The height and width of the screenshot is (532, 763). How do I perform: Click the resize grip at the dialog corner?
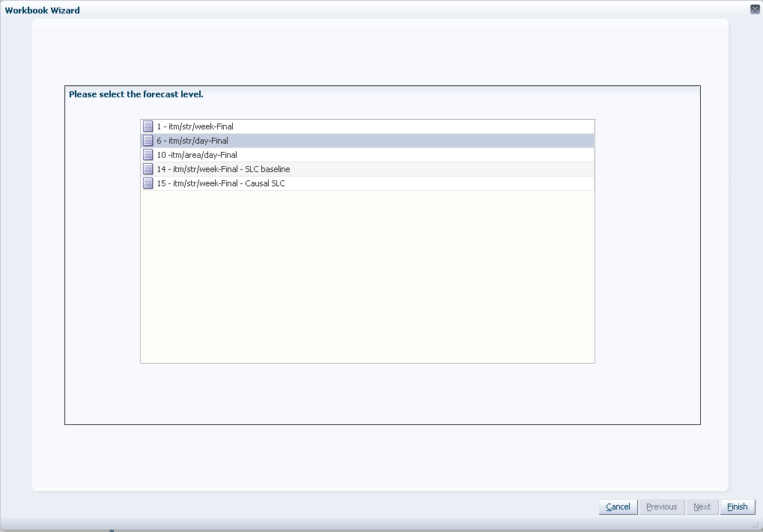[756, 524]
